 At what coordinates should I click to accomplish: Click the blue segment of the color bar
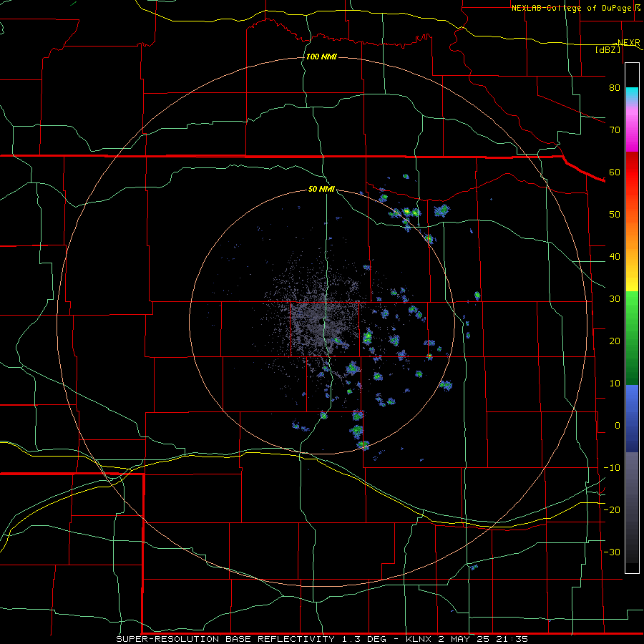(632, 418)
